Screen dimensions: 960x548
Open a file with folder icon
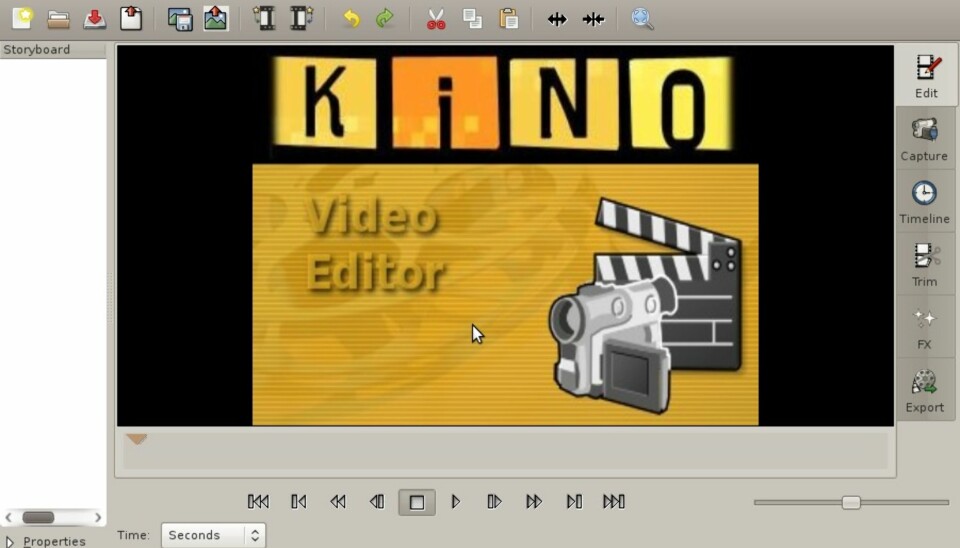[x=58, y=19]
